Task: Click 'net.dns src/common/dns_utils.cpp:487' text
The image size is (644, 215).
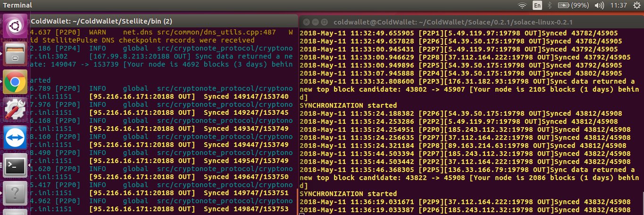Action: coord(200,33)
